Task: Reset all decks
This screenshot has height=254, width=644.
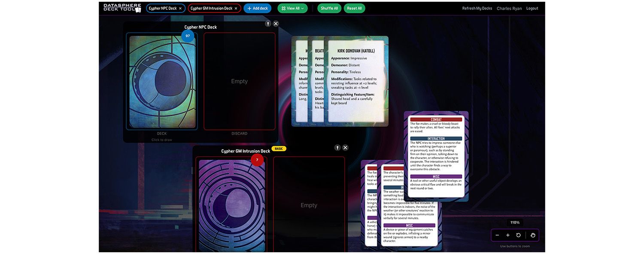Action: (x=354, y=8)
